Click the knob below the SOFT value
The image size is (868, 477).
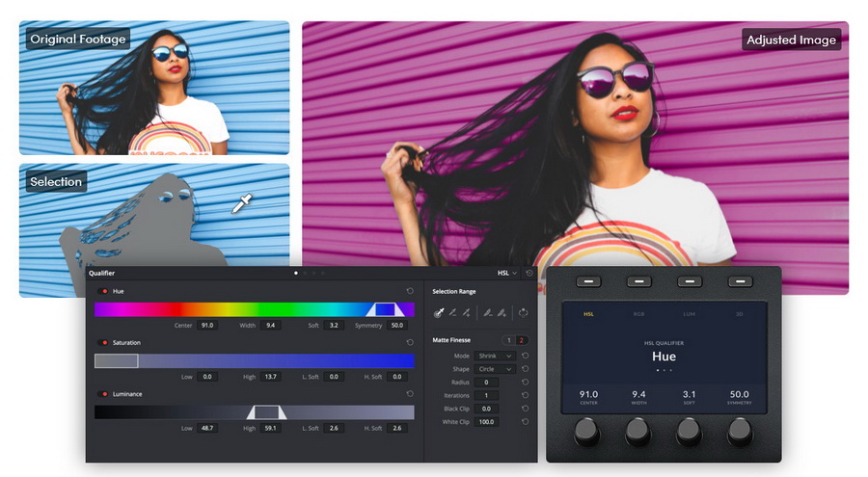tap(689, 431)
